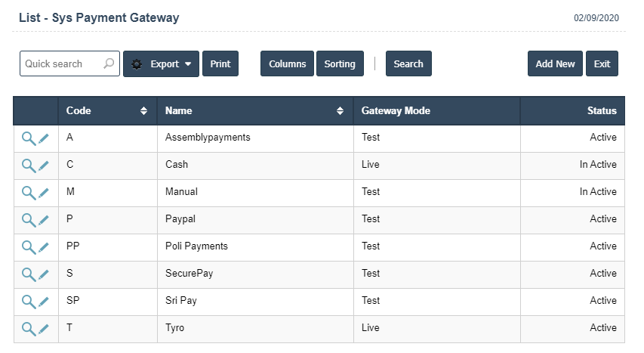
Task: Click the edit pencil for SecurePay
Action: [44, 274]
